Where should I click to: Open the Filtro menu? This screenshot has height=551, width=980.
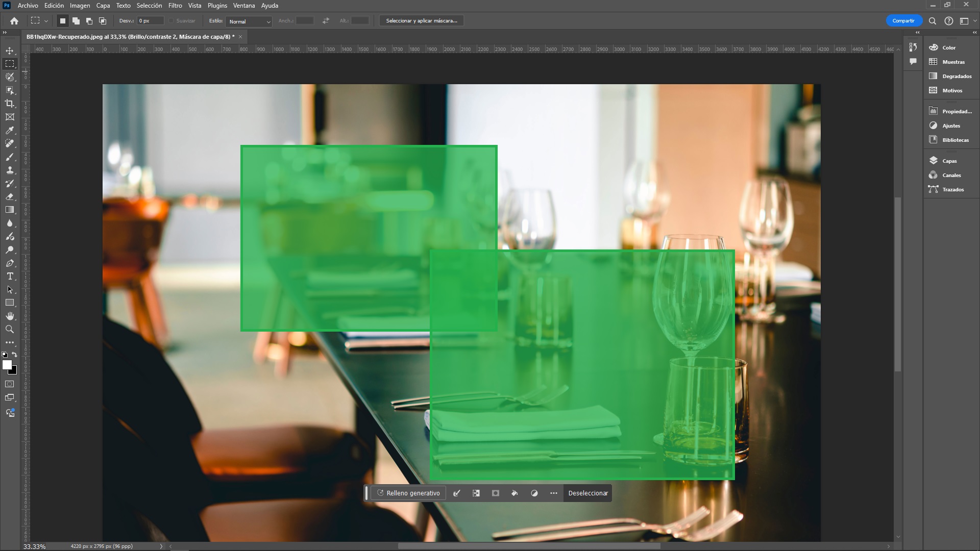[175, 6]
